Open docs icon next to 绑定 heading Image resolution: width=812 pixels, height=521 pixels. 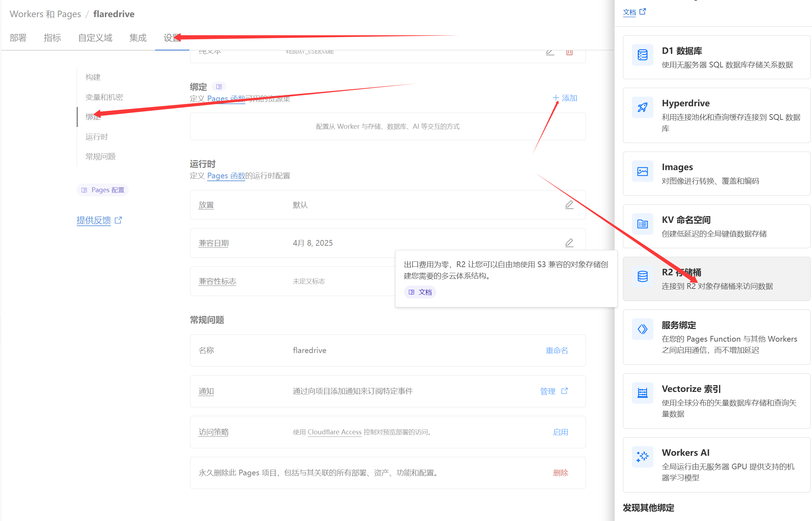(x=219, y=87)
